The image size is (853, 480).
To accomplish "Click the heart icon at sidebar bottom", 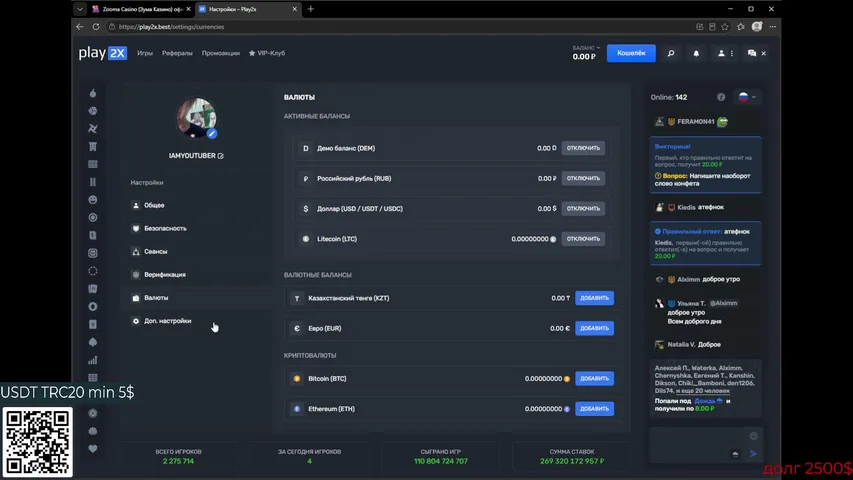I will (x=93, y=448).
